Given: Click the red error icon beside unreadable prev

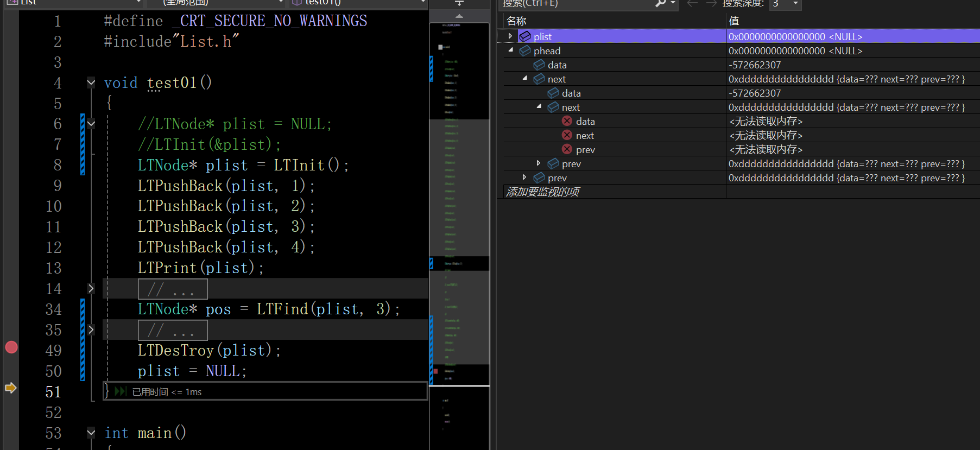Looking at the screenshot, I should coord(567,149).
